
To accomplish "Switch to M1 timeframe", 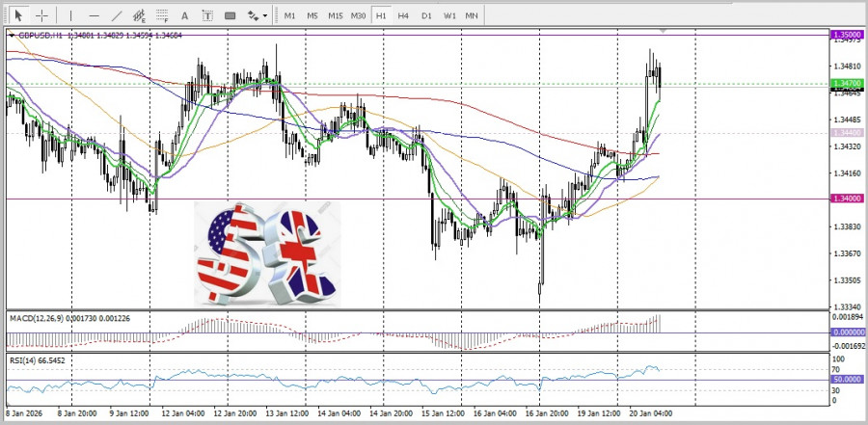I will (x=289, y=15).
